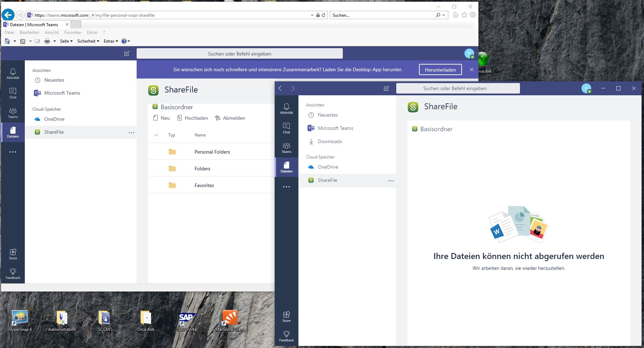Open Personal Folders in browser ShareFile
Screen dimensions: 644x348
212,152
